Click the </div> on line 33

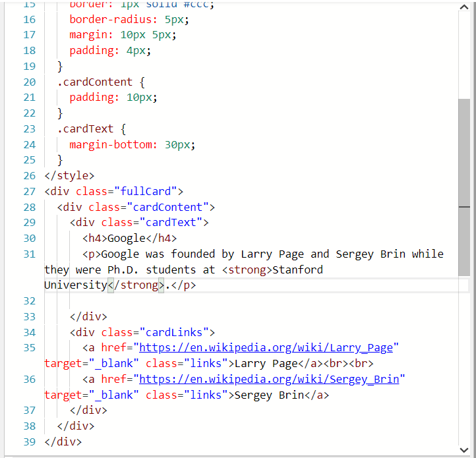coord(88,316)
